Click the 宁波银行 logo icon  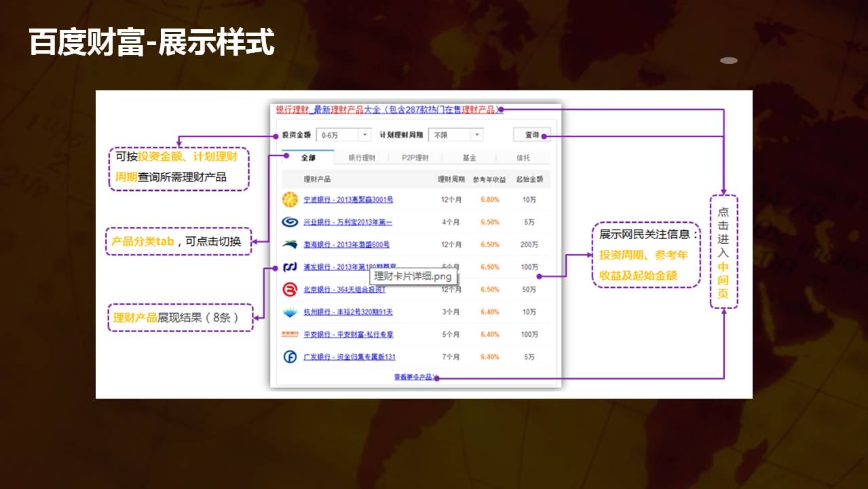(290, 200)
